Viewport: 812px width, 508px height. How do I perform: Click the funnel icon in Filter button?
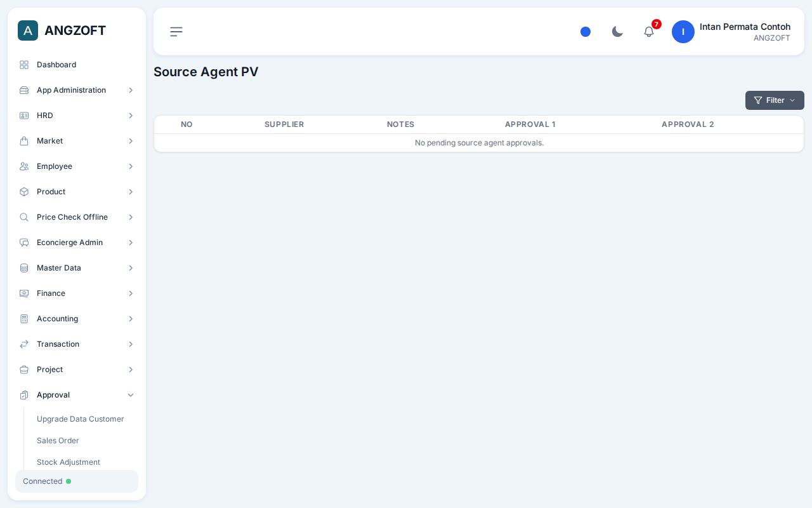tap(758, 100)
